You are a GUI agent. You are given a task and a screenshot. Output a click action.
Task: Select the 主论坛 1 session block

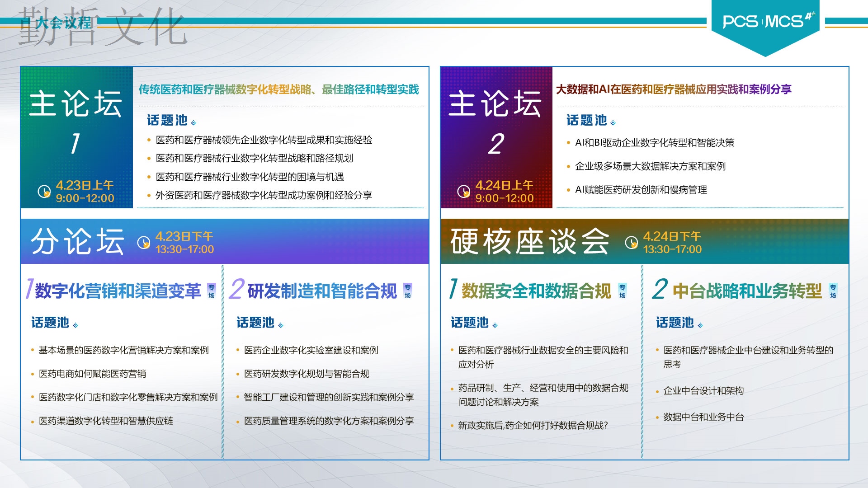point(76,137)
